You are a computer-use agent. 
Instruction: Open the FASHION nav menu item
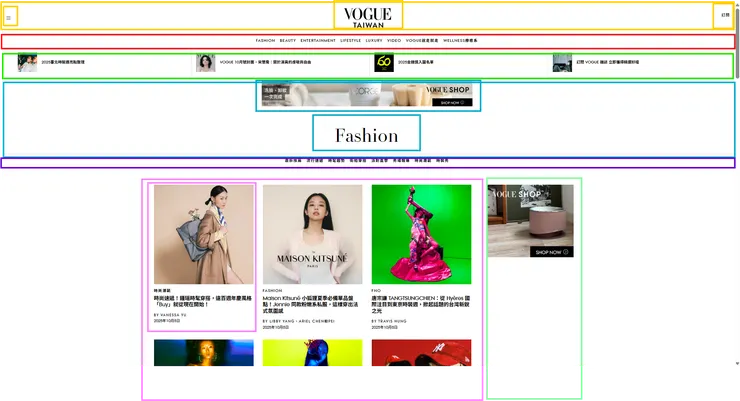[x=265, y=41]
